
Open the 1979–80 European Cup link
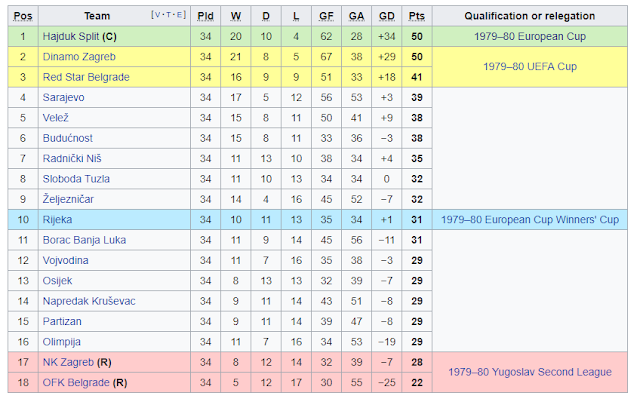coord(530,36)
